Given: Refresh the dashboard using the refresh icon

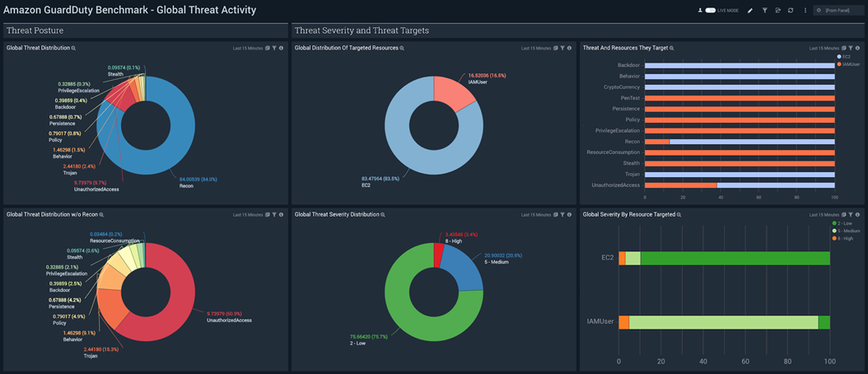Looking at the screenshot, I should click(x=791, y=11).
